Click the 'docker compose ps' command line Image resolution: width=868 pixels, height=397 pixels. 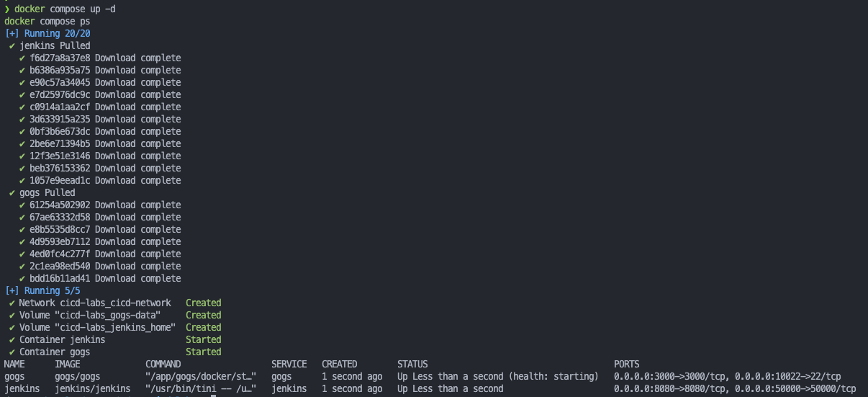tap(47, 21)
